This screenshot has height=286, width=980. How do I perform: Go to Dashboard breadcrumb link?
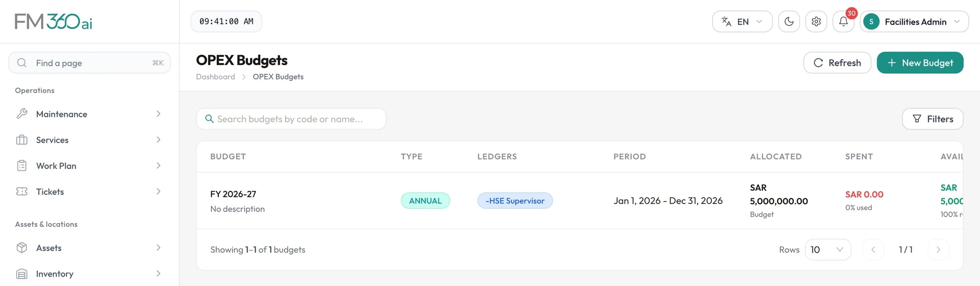click(215, 77)
